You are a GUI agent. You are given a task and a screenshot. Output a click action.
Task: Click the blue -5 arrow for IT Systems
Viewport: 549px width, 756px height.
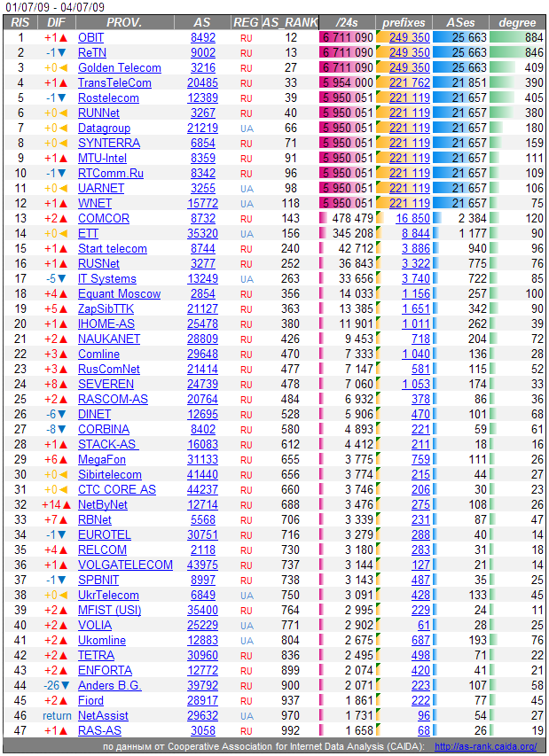point(63,279)
